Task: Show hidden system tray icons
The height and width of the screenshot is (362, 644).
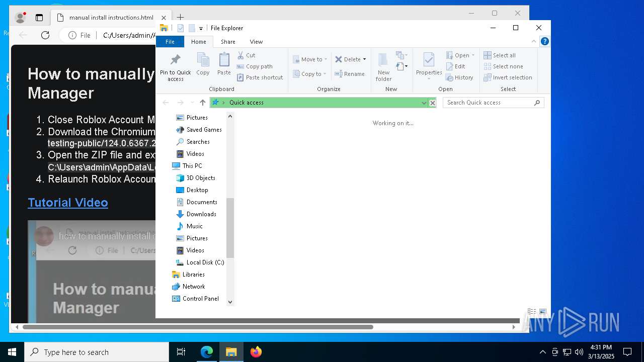Action: coord(542,352)
